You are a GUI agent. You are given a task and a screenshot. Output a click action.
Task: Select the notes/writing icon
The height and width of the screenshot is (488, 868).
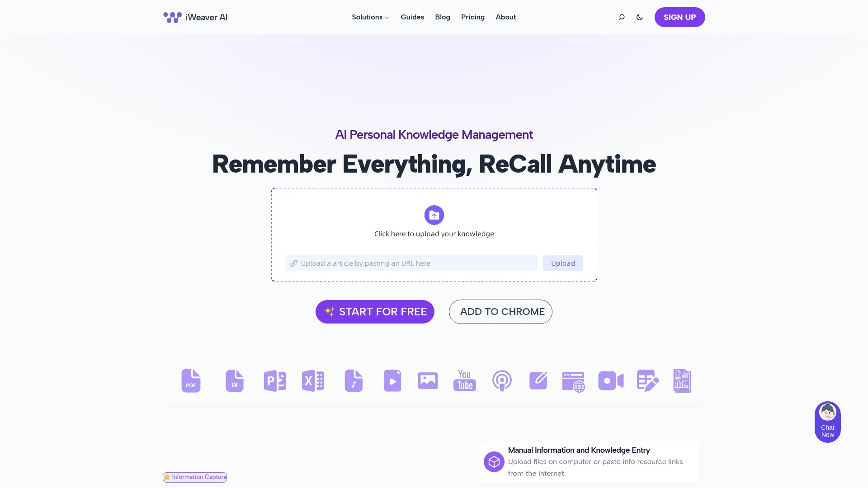538,380
